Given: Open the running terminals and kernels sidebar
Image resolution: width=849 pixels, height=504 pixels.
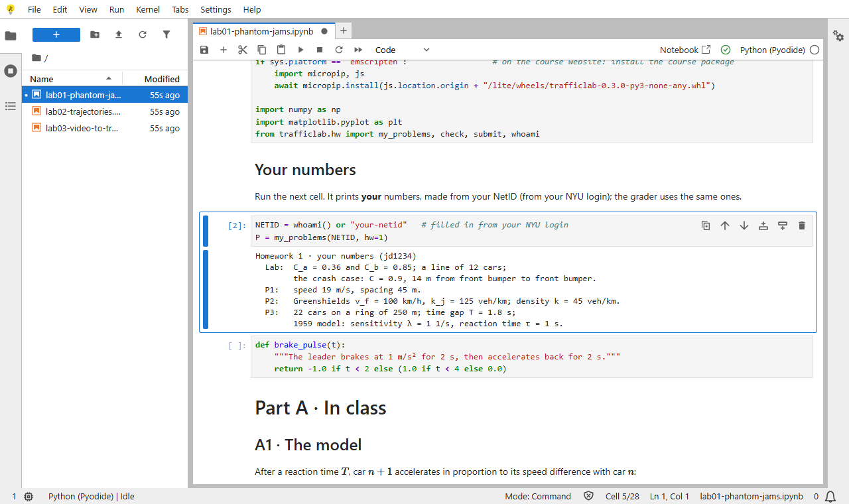Looking at the screenshot, I should [11, 71].
